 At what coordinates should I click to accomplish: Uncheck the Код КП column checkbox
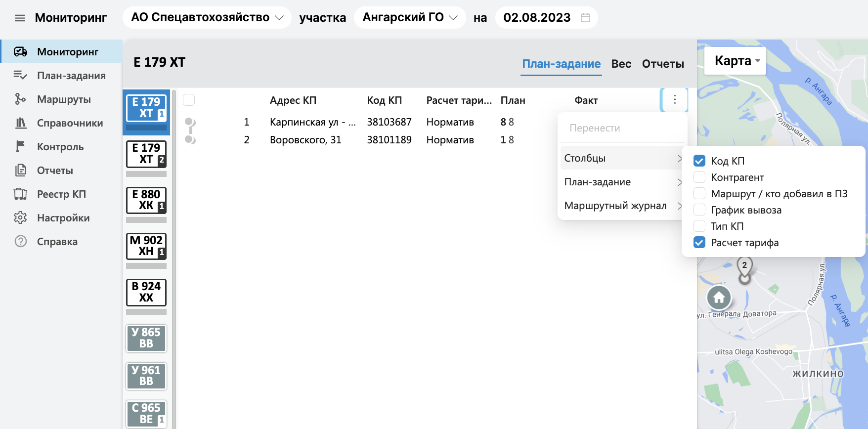(x=699, y=161)
